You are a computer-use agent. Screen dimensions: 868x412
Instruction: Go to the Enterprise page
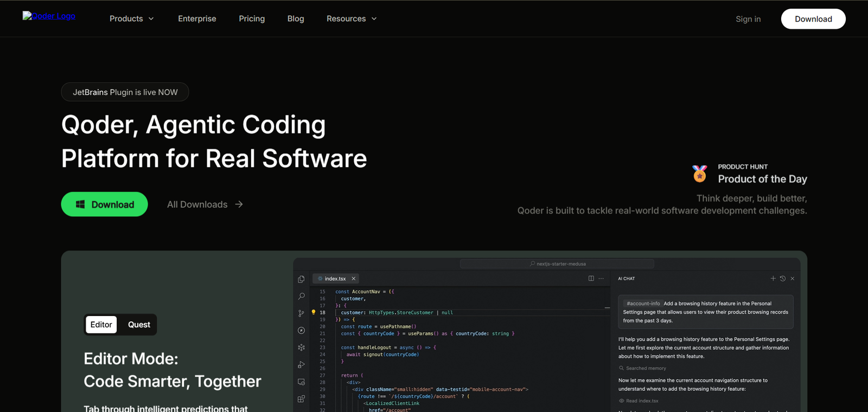[197, 18]
